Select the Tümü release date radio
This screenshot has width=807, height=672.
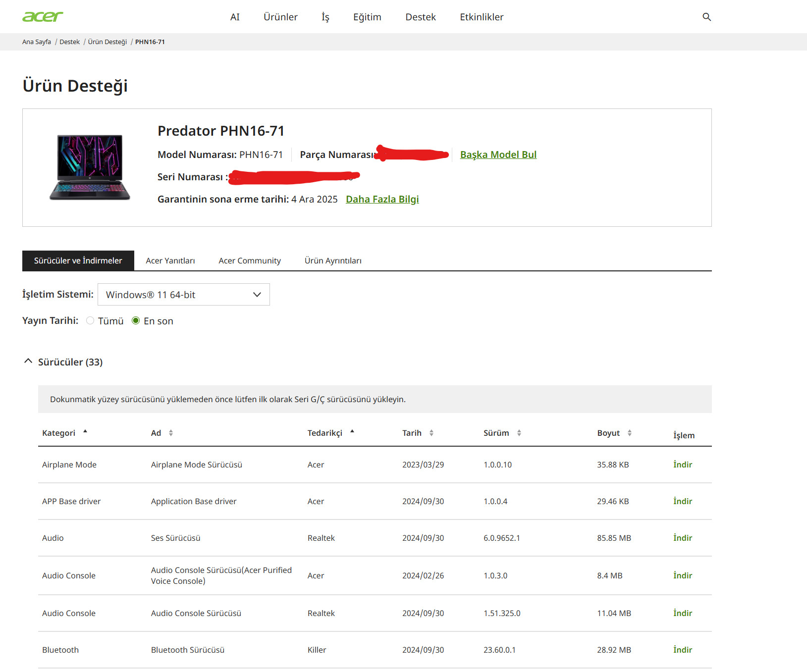click(90, 321)
